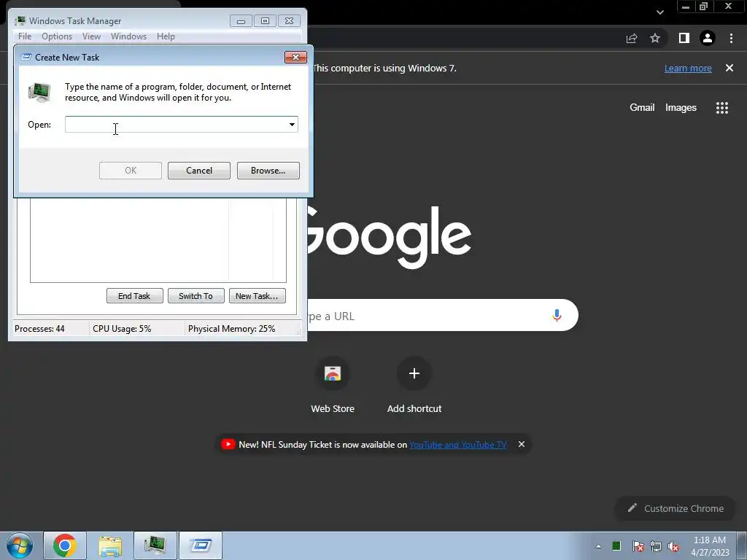The height and width of the screenshot is (560, 747).
Task: Share this page via Chrome share icon
Action: click(x=632, y=39)
